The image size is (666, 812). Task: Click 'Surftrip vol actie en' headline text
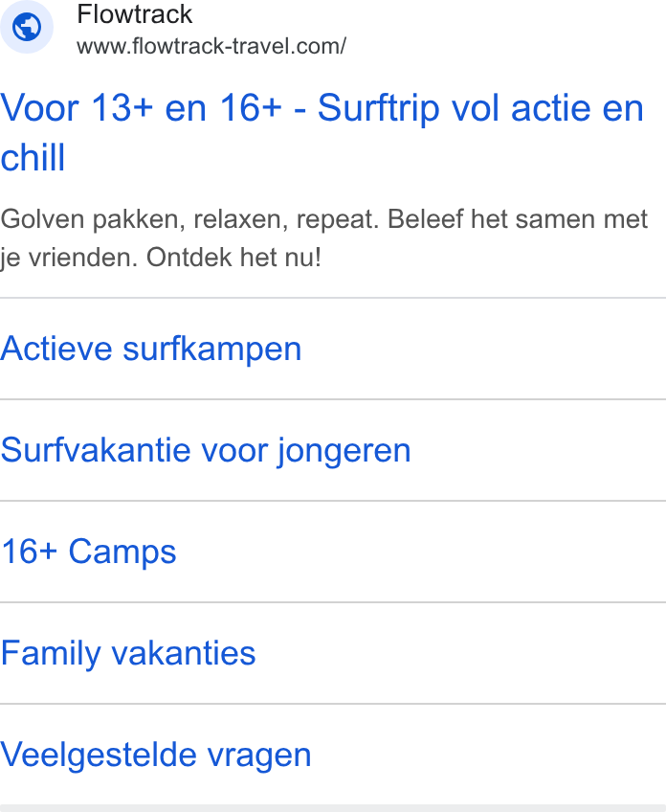(x=480, y=109)
